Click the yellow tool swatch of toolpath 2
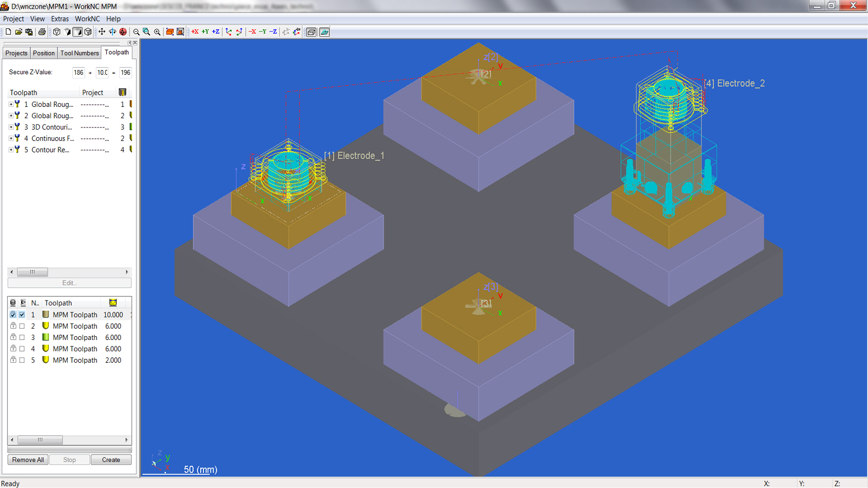Screen dimensions: 868x488 pyautogui.click(x=46, y=326)
